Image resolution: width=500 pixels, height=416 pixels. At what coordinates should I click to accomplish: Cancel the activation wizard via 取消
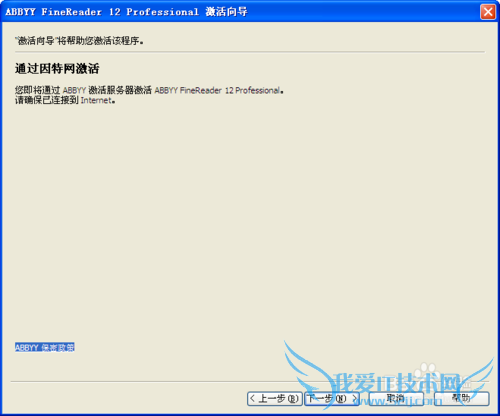tap(396, 399)
